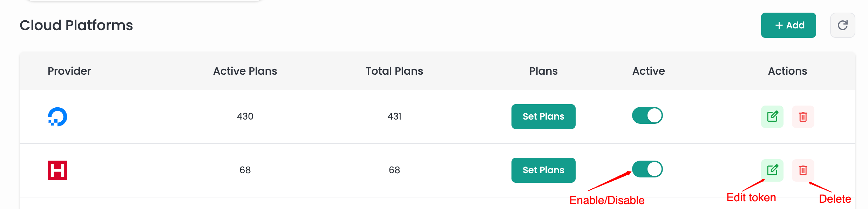Disable the Hetzner active toggle

pyautogui.click(x=647, y=169)
